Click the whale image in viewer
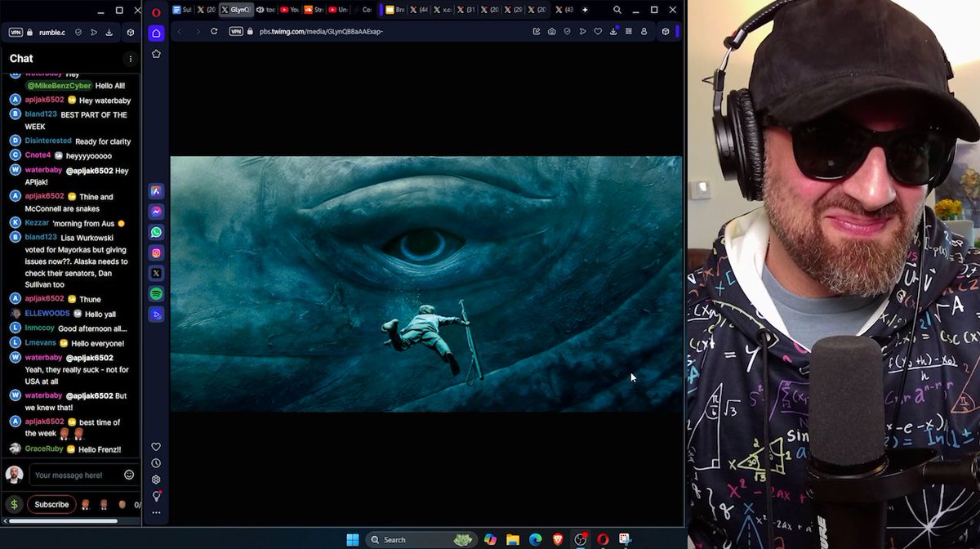 click(425, 283)
